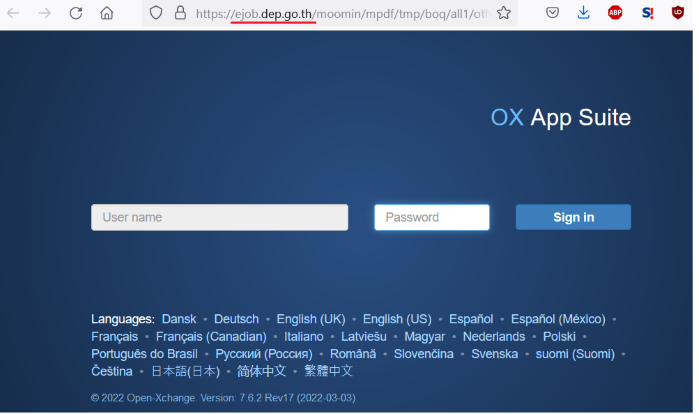Select Português do Brasil language
Screen dimensions: 699x414
point(144,354)
